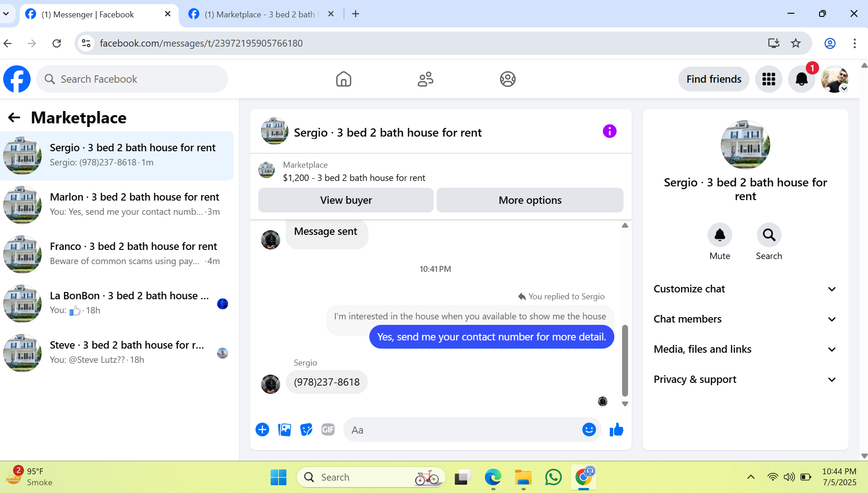The width and height of the screenshot is (868, 493).
Task: Open the Friends icon in top navigation
Action: (426, 79)
